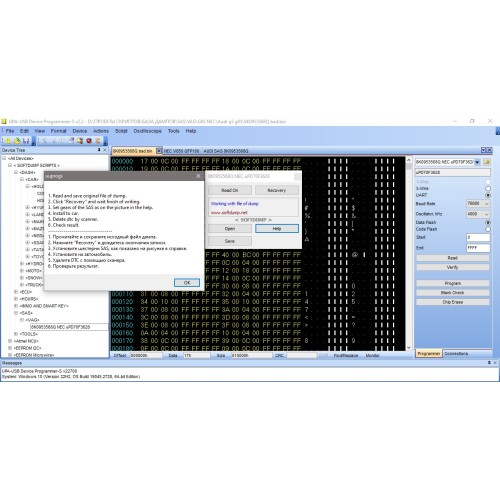500x500 pixels.
Task: Click the Open file toolbar icon
Action: pyautogui.click(x=17, y=141)
